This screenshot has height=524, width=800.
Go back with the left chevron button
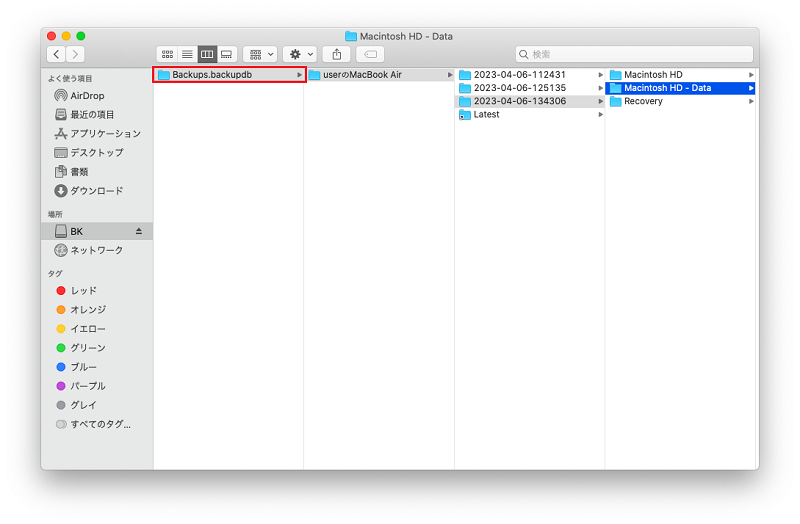56,54
